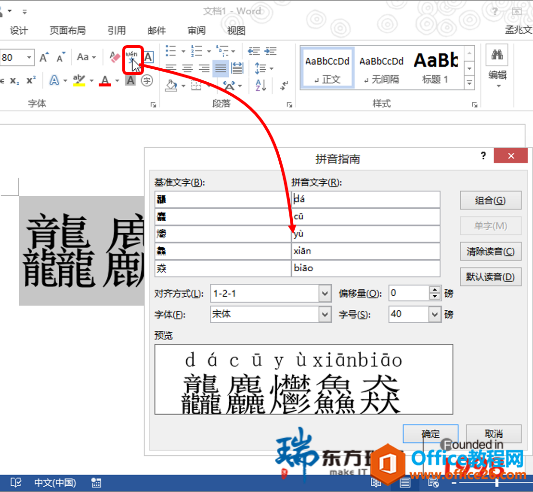
Task: Apply the yellow text highlight color
Action: point(79,81)
